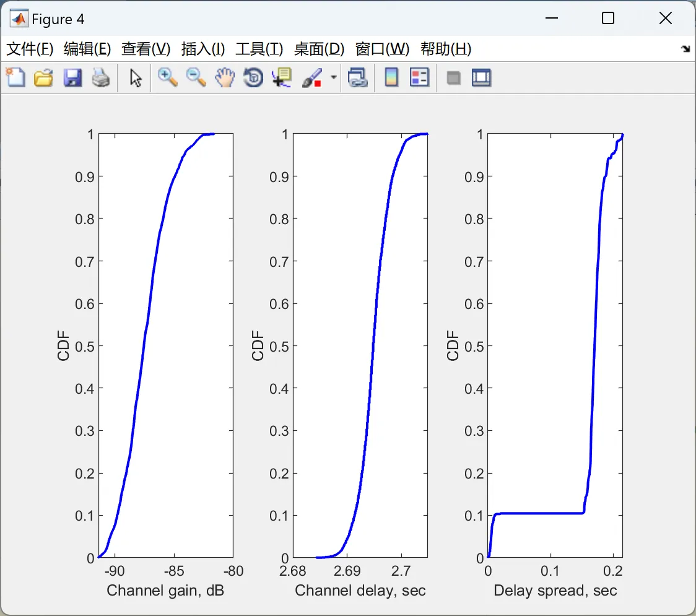Minimize the Figure 4 window
696x616 pixels.
tap(552, 18)
